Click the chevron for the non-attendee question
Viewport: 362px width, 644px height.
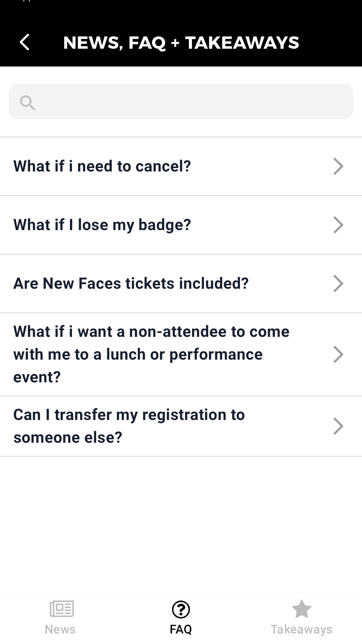pos(338,354)
